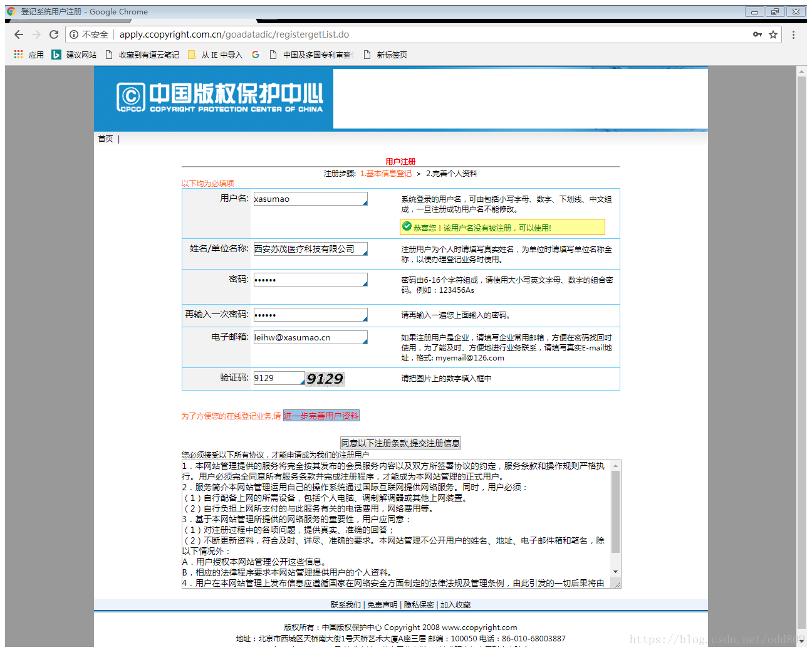
Task: Open the 从 IE 中导入 bookmarks folder
Action: [215, 55]
